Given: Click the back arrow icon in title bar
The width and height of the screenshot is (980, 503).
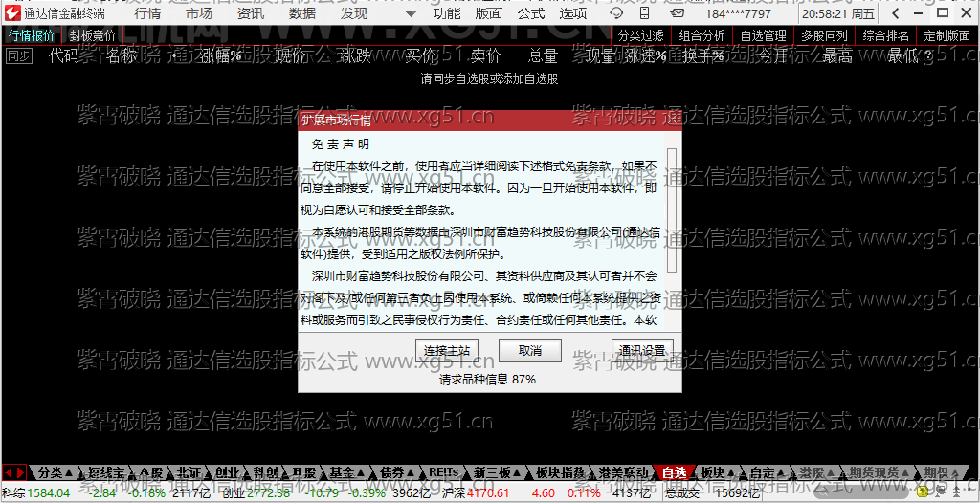Looking at the screenshot, I should tap(896, 13).
